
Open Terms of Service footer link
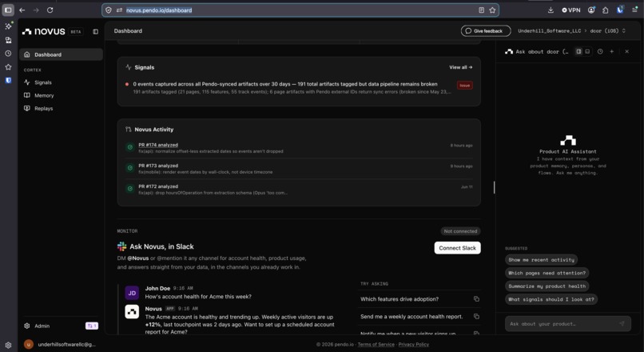pos(376,344)
